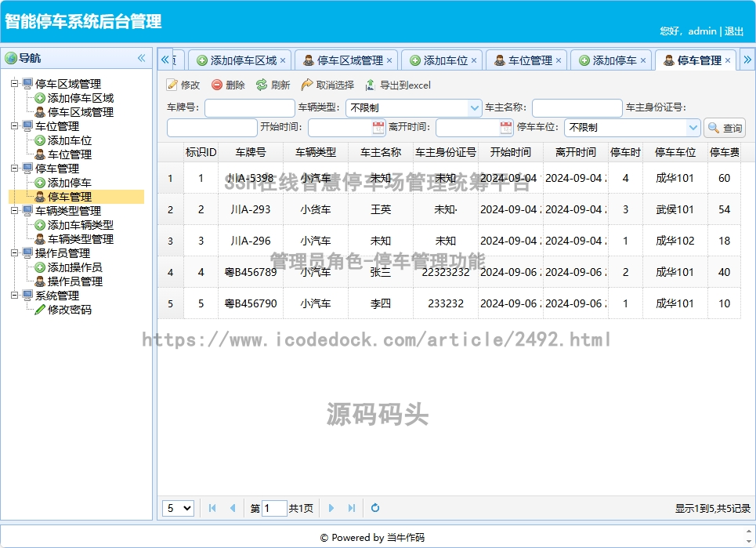Click the 刷新 refresh toolbar button
This screenshot has width=756, height=548.
(273, 85)
